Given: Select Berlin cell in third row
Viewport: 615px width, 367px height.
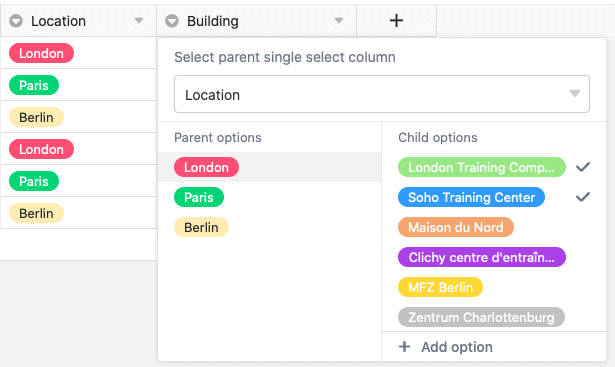Looking at the screenshot, I should (36, 117).
